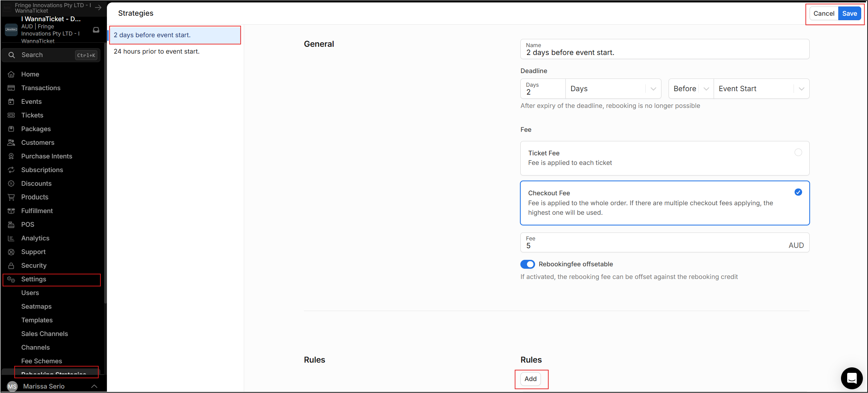Select the Ticket Fee radio option

coord(798,153)
